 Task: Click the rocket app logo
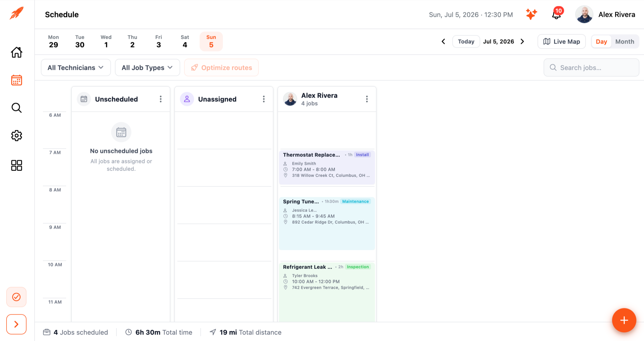[x=17, y=13]
